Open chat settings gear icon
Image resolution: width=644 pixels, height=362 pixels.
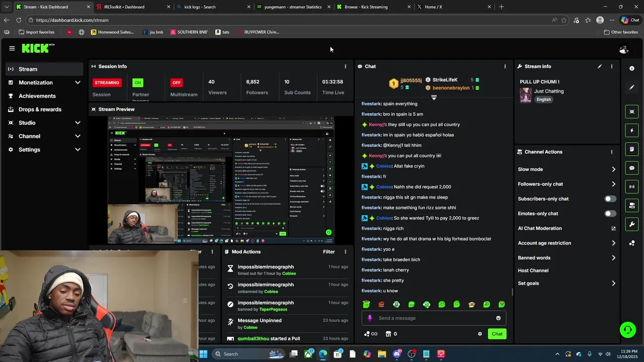(x=480, y=334)
